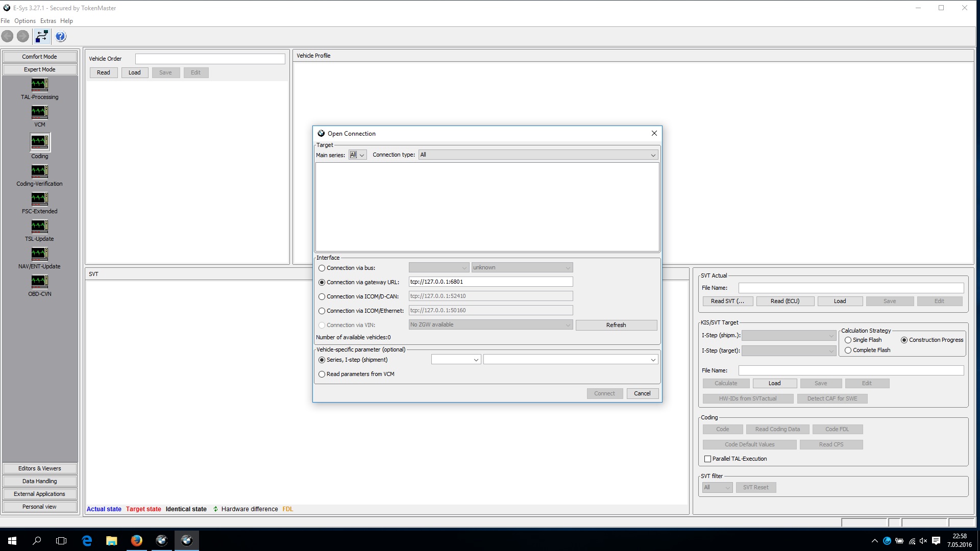Open the TSL-Update module icon

[x=39, y=226]
